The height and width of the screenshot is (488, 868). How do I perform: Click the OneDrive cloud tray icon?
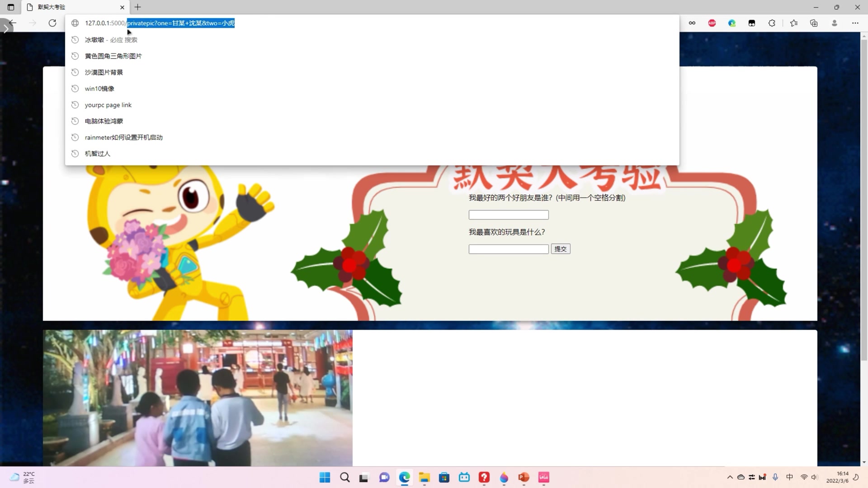coord(741,478)
